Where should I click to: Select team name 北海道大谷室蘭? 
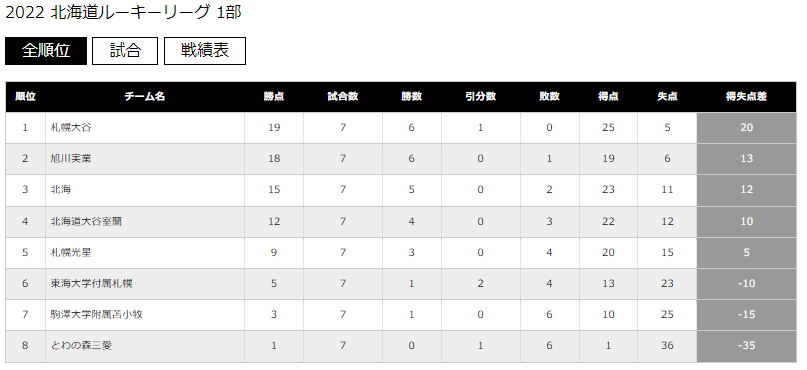[x=86, y=221]
